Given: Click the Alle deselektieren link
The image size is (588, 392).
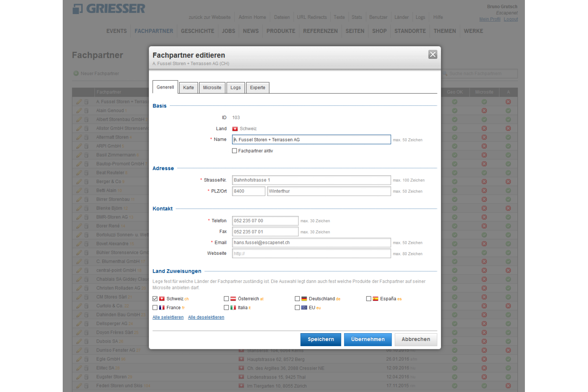Looking at the screenshot, I should (x=206, y=318).
